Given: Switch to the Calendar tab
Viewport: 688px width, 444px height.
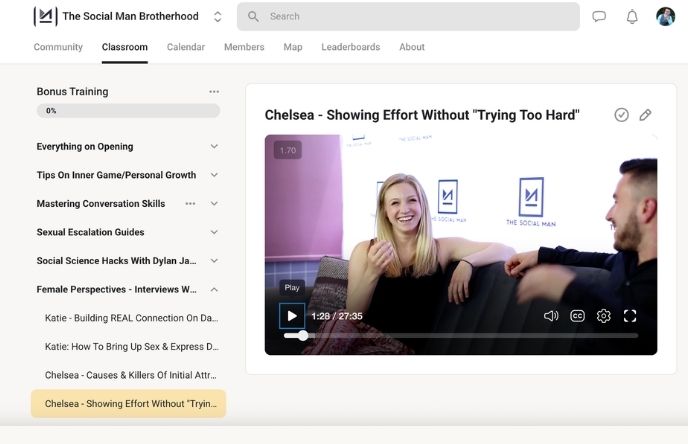Looking at the screenshot, I should coord(186,47).
